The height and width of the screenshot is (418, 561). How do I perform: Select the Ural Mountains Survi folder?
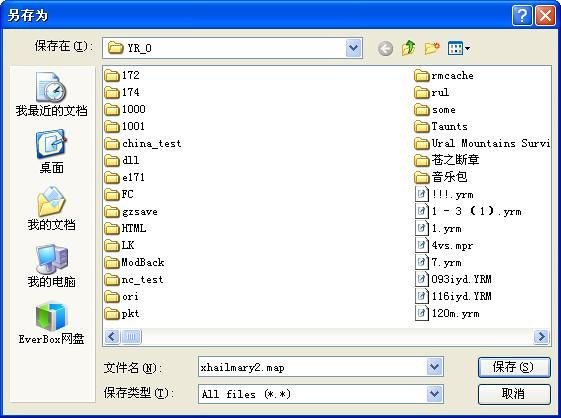click(x=482, y=144)
